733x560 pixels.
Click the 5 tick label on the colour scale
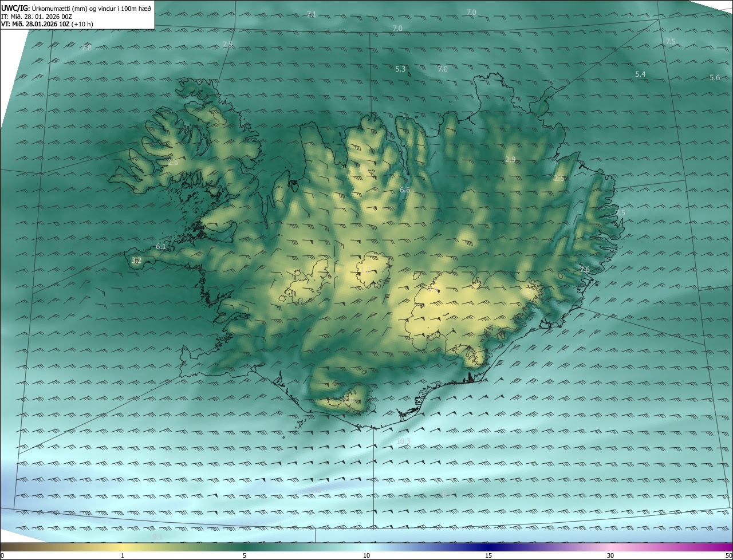tap(245, 555)
